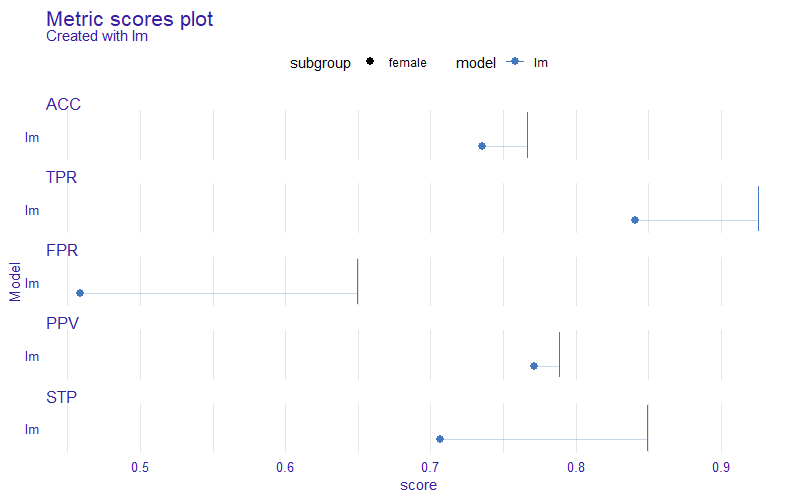Screen dimensions: 800x500
Task: Click the black female subgroup legend dot
Action: pos(370,61)
